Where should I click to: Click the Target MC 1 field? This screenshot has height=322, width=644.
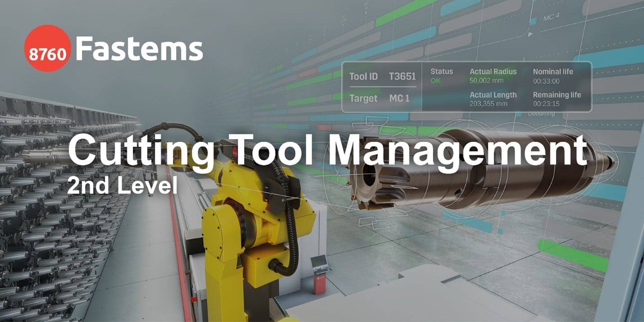click(399, 98)
